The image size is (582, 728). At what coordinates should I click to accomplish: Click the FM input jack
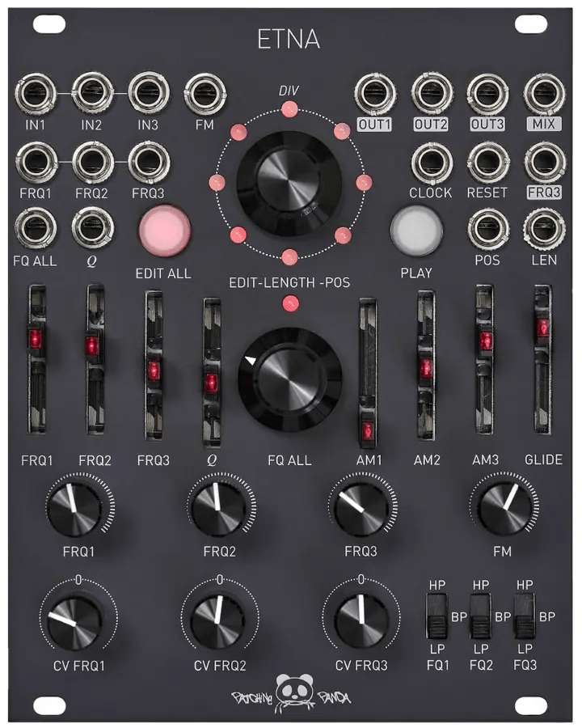pyautogui.click(x=205, y=93)
